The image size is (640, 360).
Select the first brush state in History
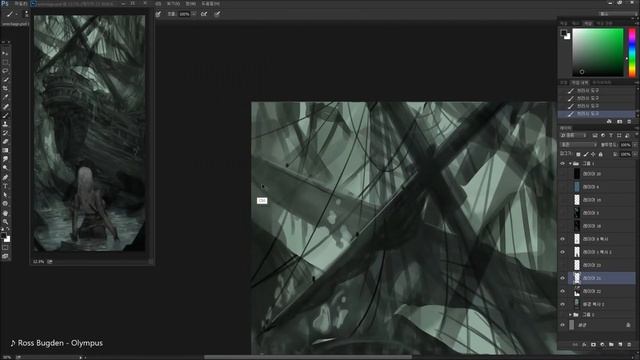pos(596,91)
